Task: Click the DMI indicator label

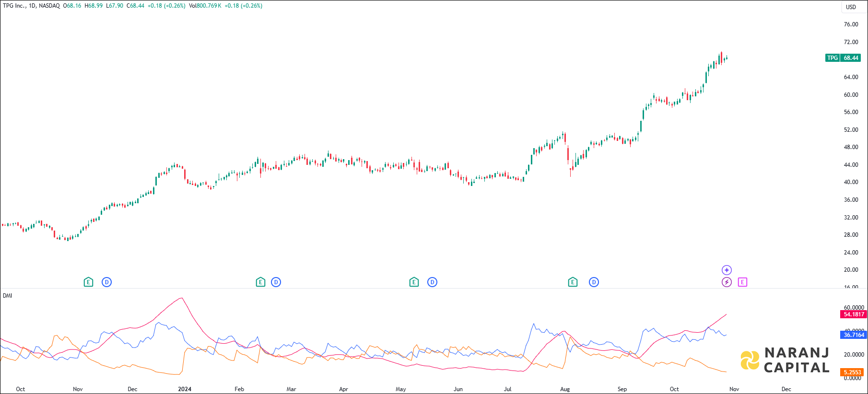Action: click(8, 296)
